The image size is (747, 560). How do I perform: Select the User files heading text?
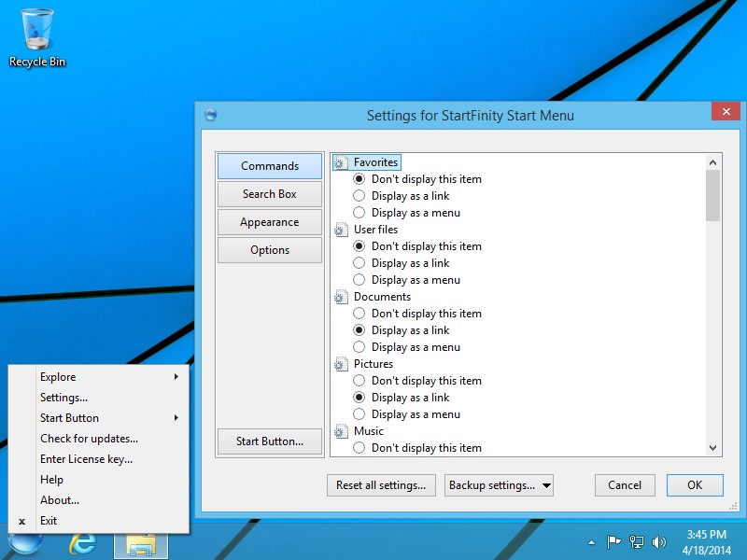pos(376,230)
